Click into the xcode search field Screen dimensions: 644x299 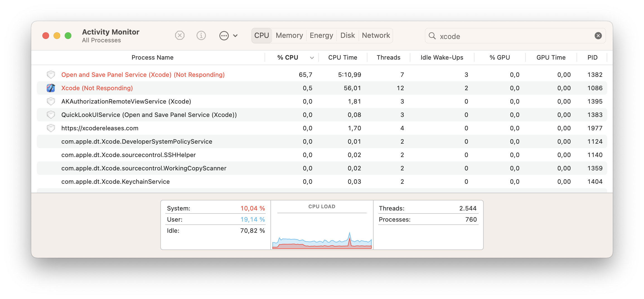(513, 36)
